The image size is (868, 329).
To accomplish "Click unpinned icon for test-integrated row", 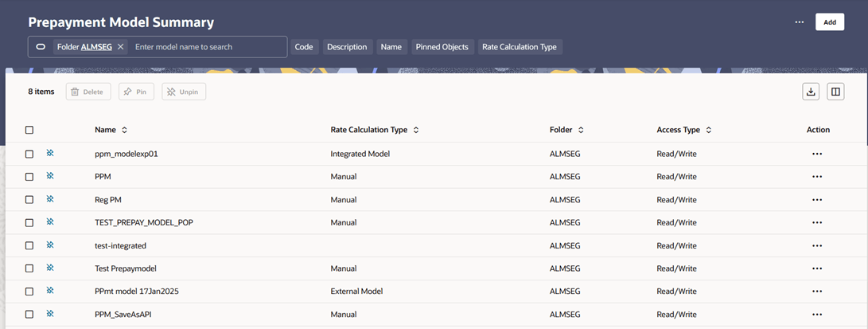I will point(50,245).
